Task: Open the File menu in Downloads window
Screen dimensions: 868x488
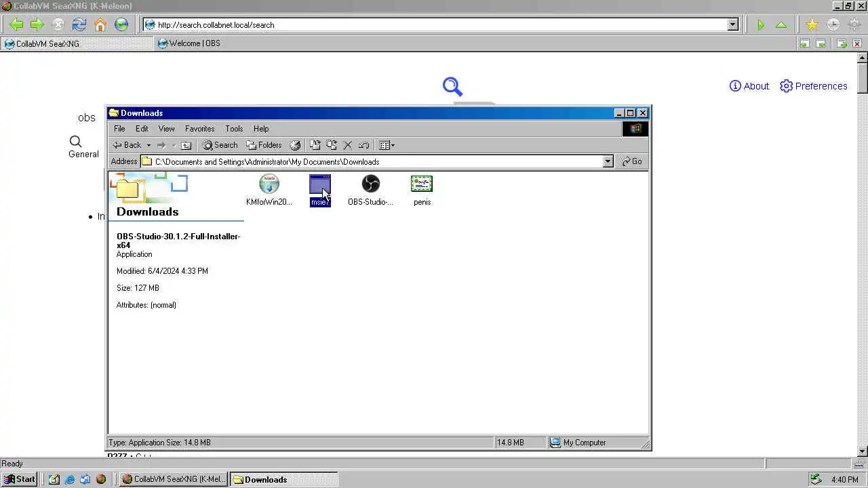Action: point(119,129)
